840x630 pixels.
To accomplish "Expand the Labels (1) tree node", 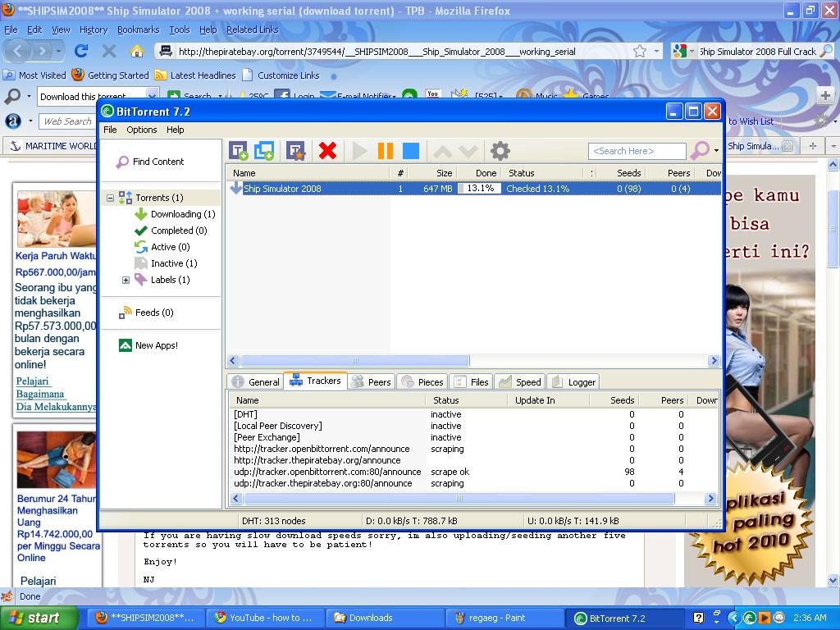I will (x=126, y=280).
